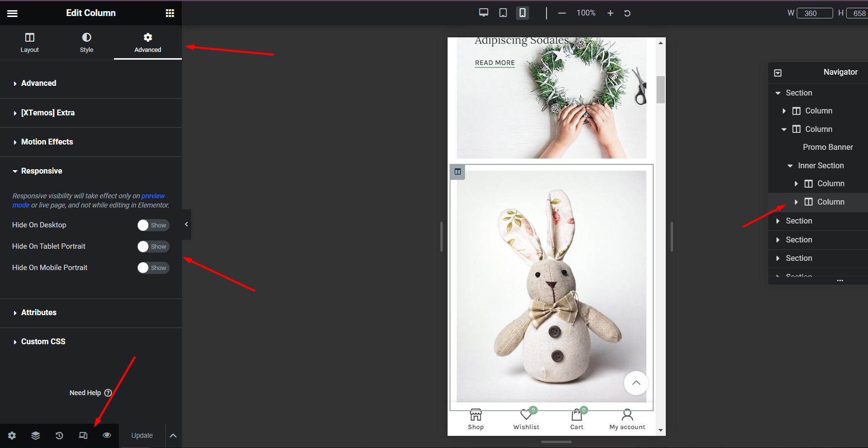Viewport: 868px width, 448px height.
Task: Click the column handle icon on canvas
Action: 457,172
